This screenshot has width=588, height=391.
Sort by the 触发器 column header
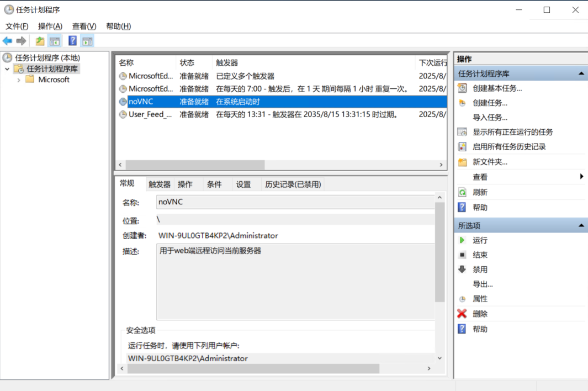(314, 62)
